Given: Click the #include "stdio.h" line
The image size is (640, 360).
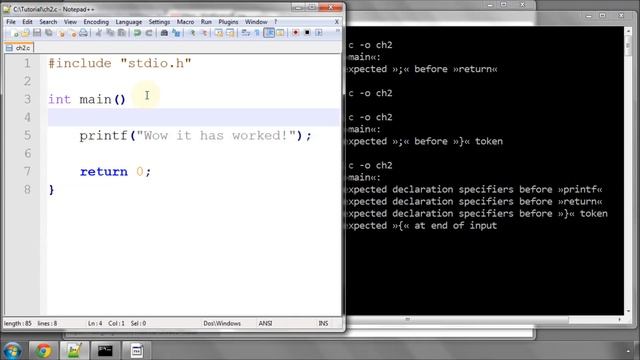Looking at the screenshot, I should click(x=120, y=63).
